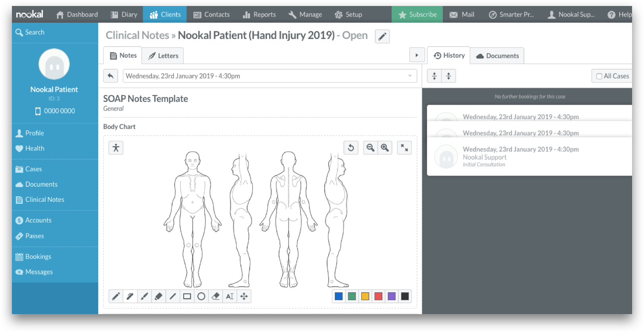Open the note date dropdown

270,76
